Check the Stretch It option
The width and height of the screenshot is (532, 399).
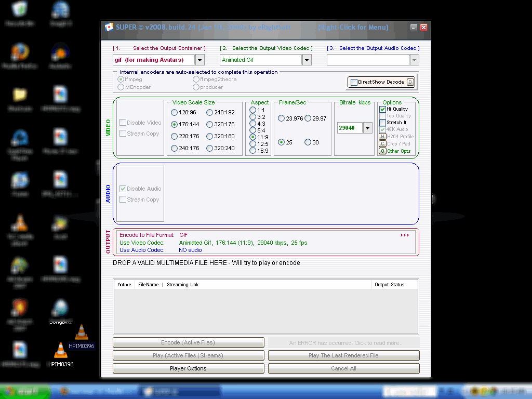tap(382, 123)
